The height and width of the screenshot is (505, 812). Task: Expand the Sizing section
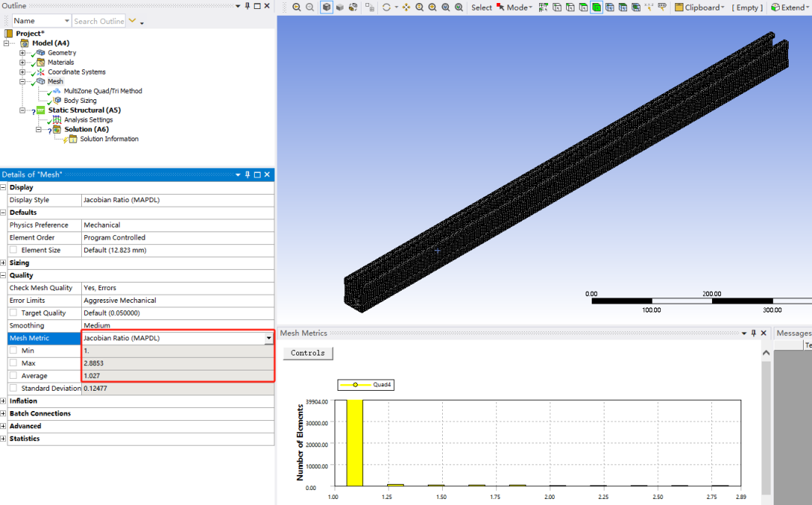point(3,263)
